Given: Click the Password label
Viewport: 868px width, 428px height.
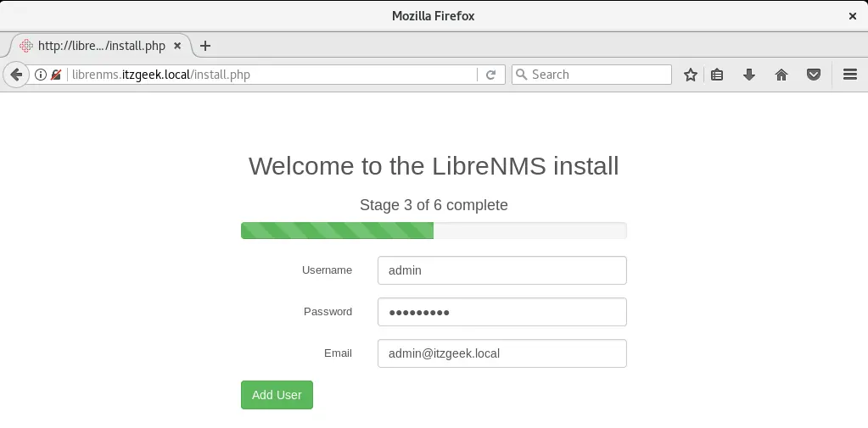Looking at the screenshot, I should [x=328, y=311].
